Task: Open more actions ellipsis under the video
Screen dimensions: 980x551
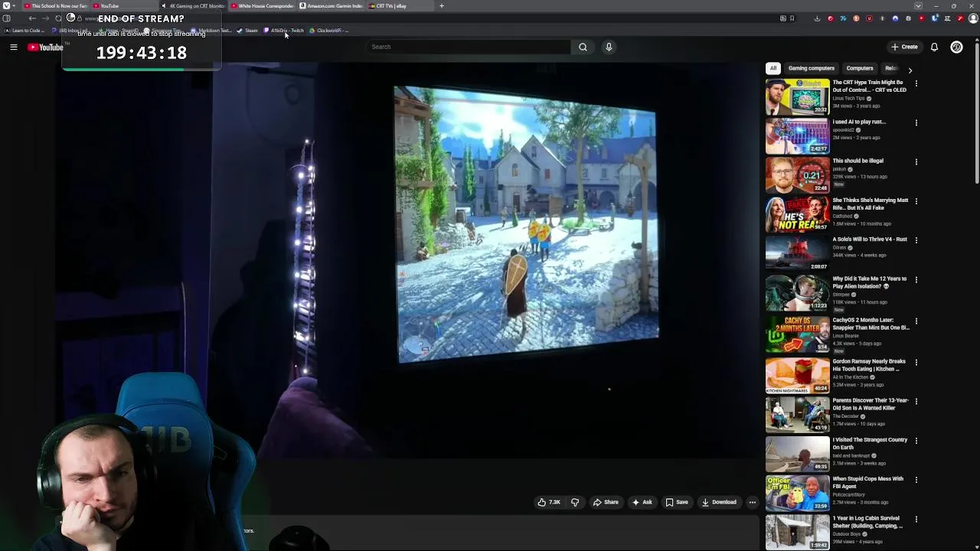Action: (x=752, y=502)
